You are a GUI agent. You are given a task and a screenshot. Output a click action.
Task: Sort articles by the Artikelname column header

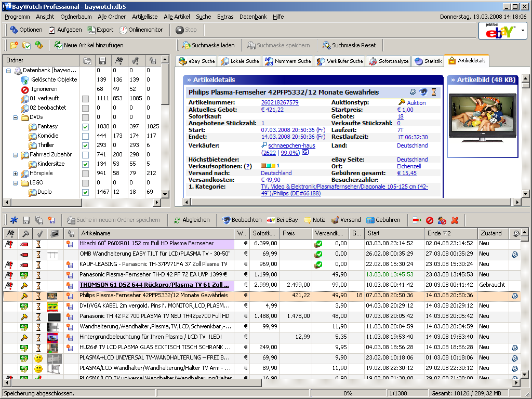(x=156, y=233)
